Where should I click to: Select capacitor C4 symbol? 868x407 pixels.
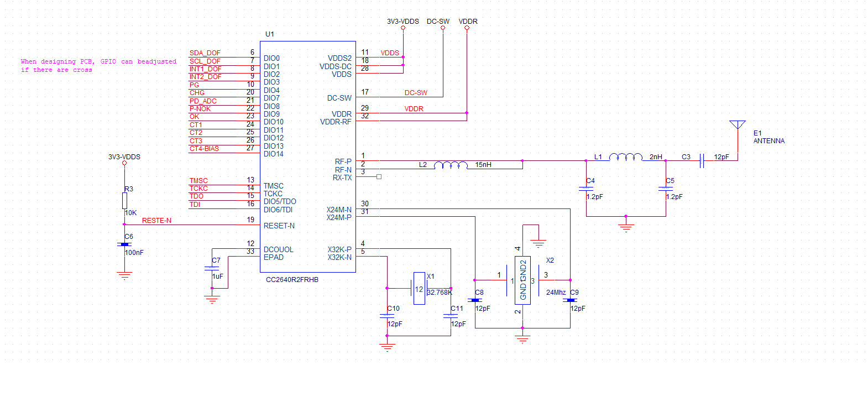586,189
